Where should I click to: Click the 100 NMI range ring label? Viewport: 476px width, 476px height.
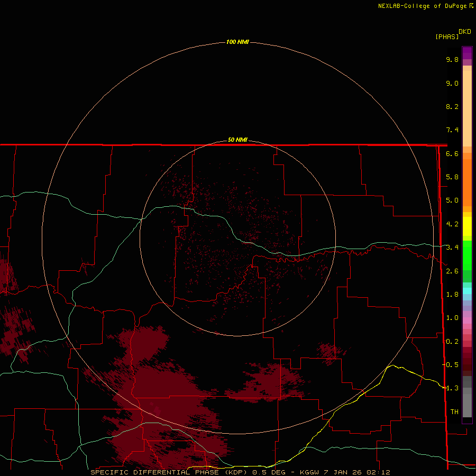(x=237, y=42)
